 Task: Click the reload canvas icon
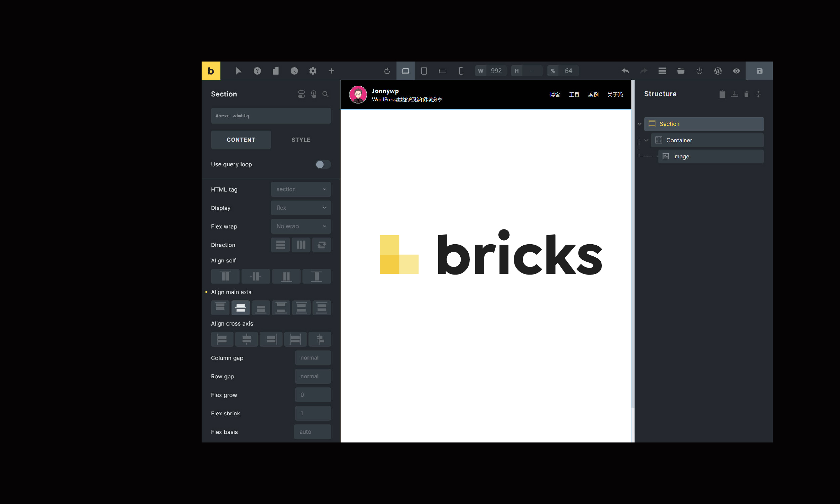(387, 71)
